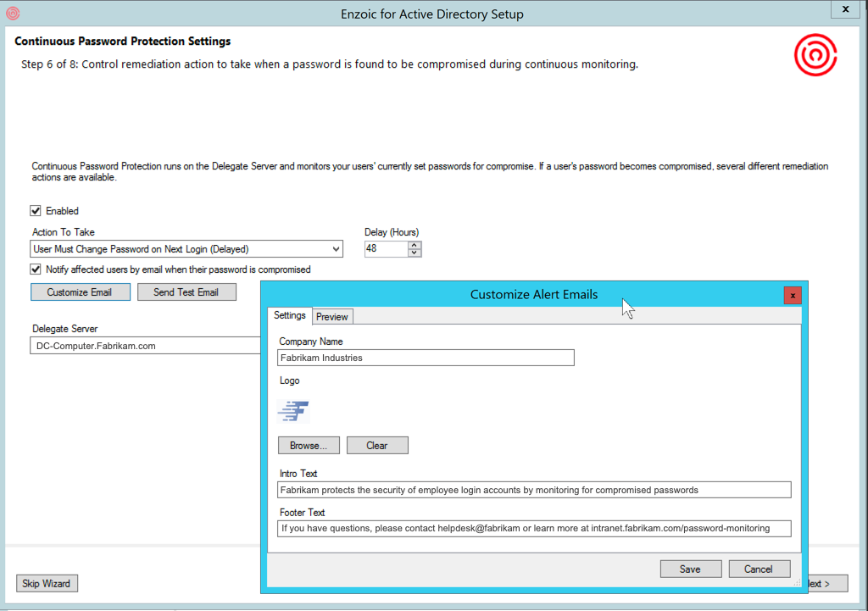Click the 'Logo' label in dialog

(290, 380)
